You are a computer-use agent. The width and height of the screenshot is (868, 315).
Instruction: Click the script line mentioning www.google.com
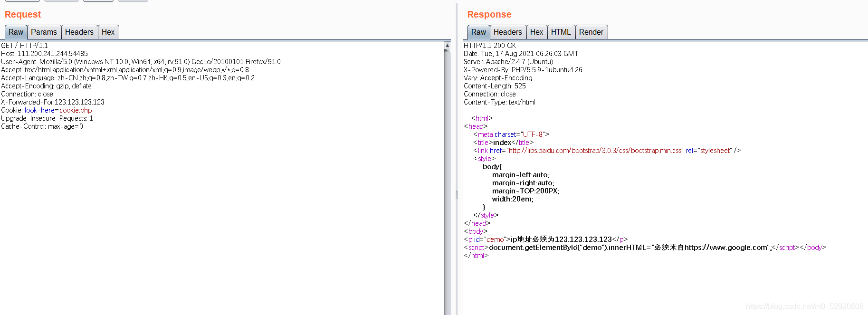point(645,248)
